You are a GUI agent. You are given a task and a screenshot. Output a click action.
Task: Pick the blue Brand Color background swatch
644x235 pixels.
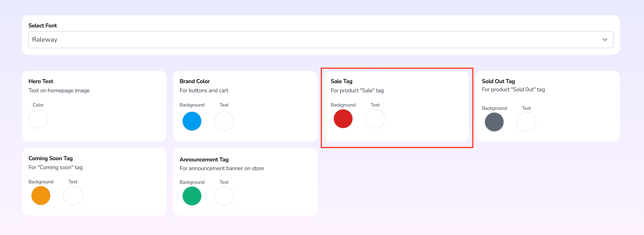(192, 121)
